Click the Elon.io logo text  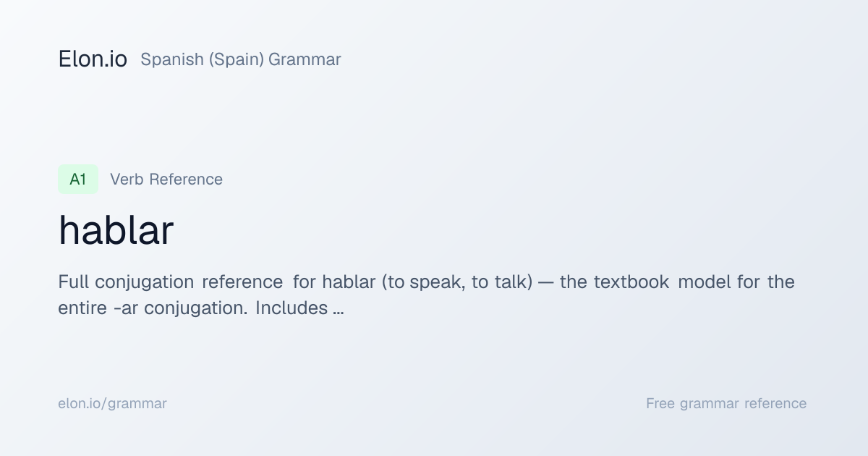pyautogui.click(x=93, y=59)
